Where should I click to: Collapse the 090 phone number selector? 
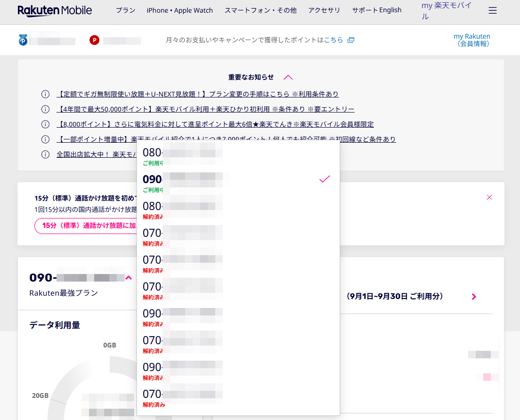pyautogui.click(x=129, y=278)
